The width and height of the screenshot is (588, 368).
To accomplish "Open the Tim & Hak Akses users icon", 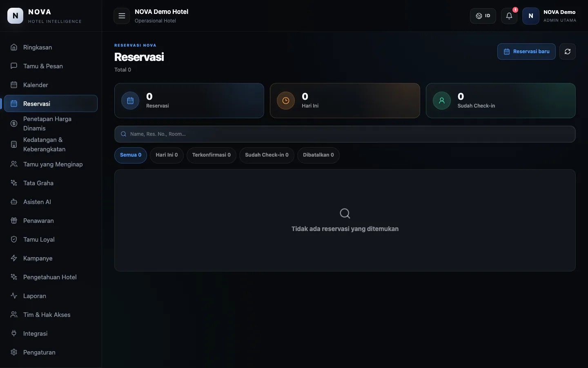I will click(x=14, y=314).
